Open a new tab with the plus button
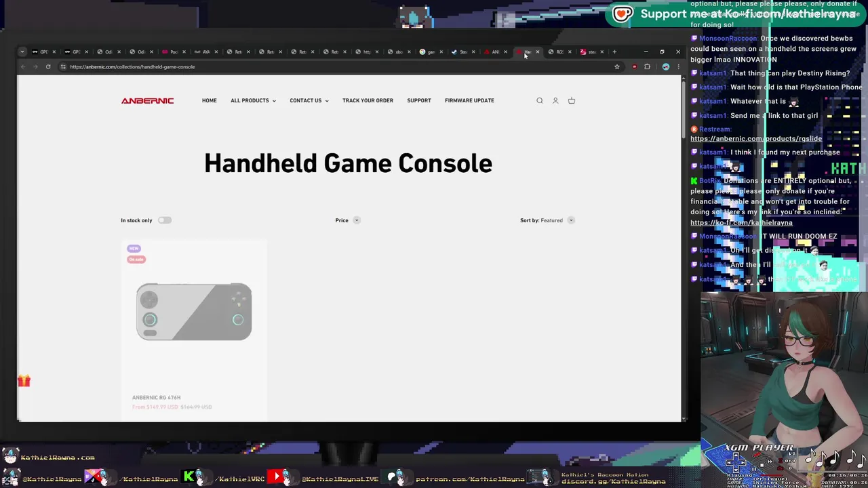Viewport: 868px width, 488px height. [614, 52]
